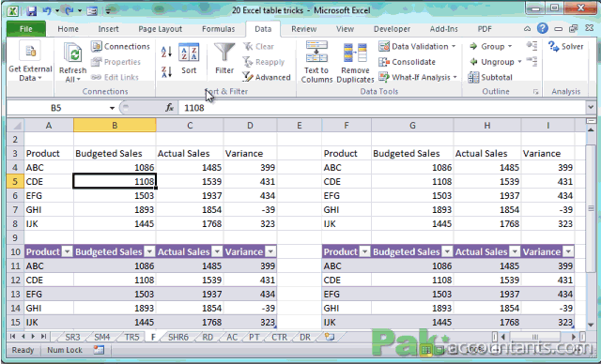Open Variance filter dropdown in cell D10
Screen dimensions: 601x364
pyautogui.click(x=270, y=251)
